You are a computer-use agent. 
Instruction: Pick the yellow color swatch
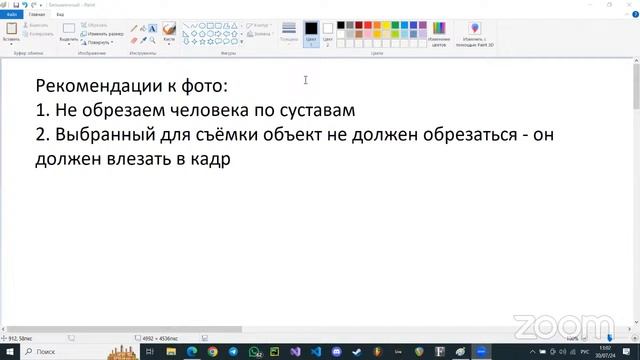click(x=386, y=25)
